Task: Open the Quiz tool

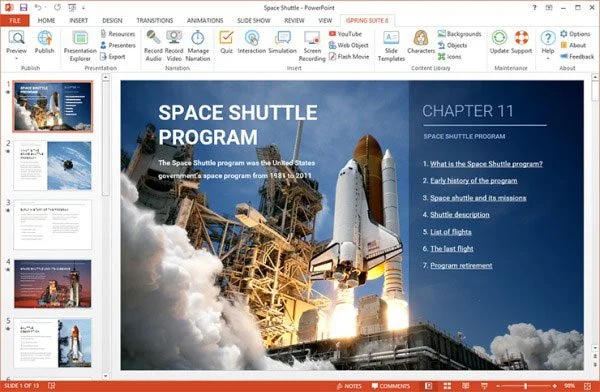Action: click(226, 42)
